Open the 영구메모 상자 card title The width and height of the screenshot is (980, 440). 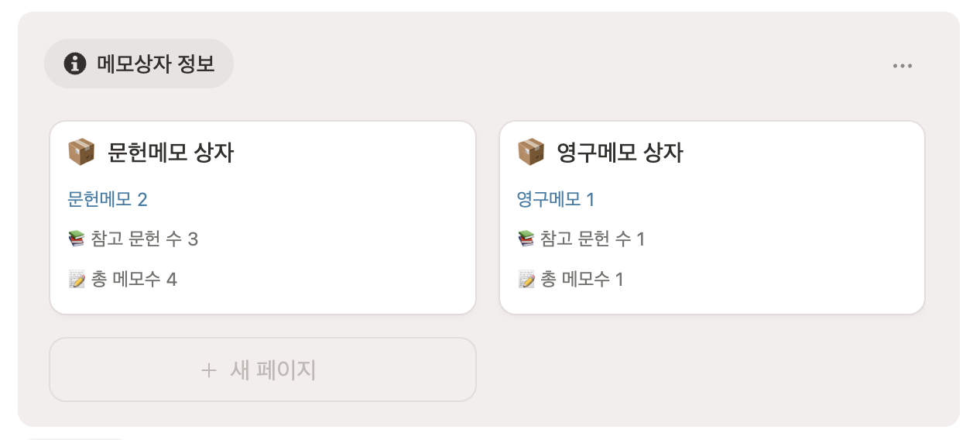pos(620,153)
